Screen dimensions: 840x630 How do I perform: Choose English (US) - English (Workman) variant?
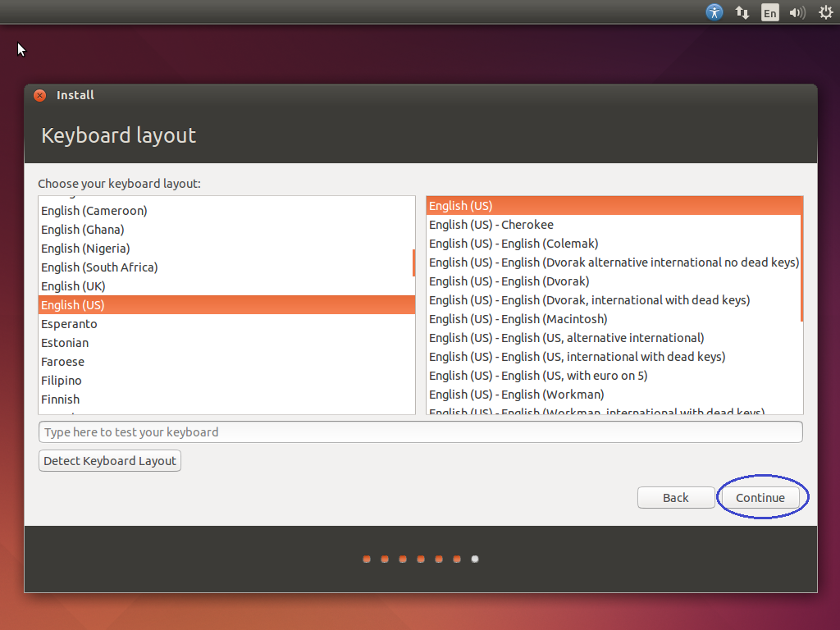614,395
